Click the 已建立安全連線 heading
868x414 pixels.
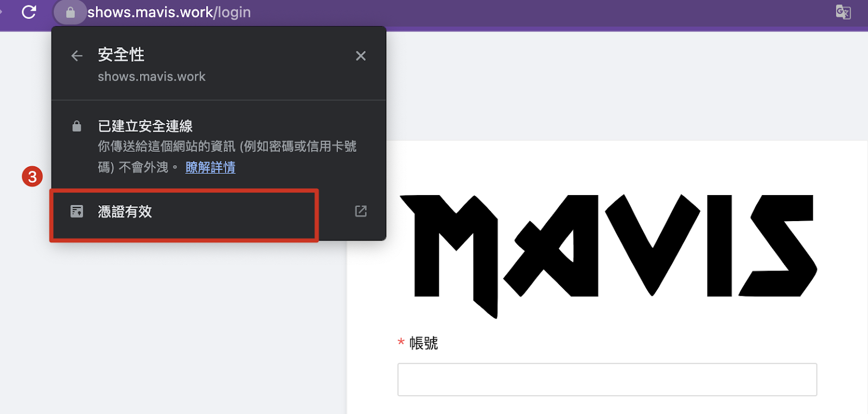pos(145,126)
